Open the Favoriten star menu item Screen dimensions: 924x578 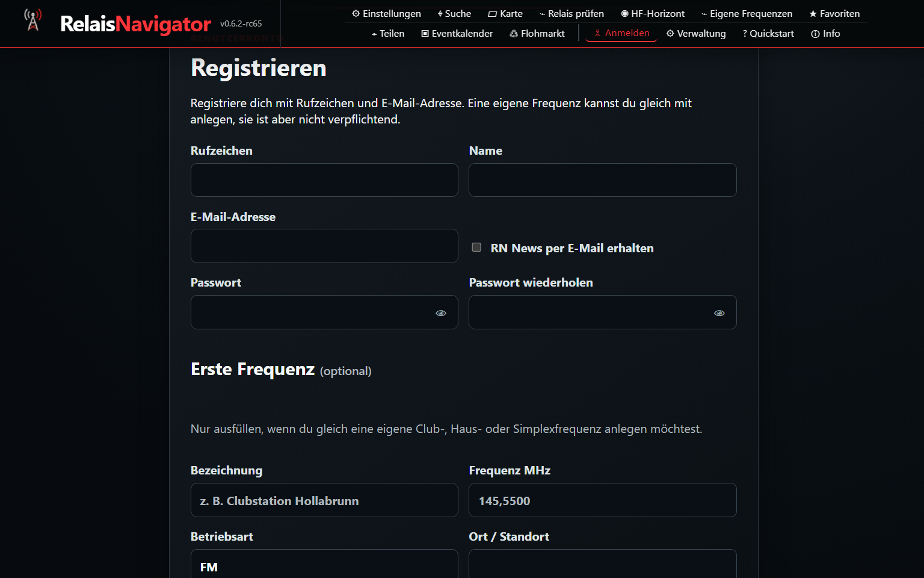click(x=834, y=13)
